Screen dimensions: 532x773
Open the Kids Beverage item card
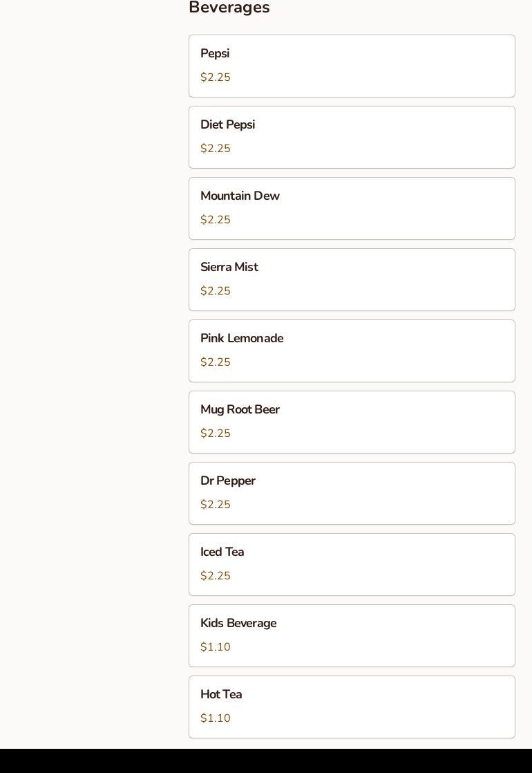tap(352, 636)
